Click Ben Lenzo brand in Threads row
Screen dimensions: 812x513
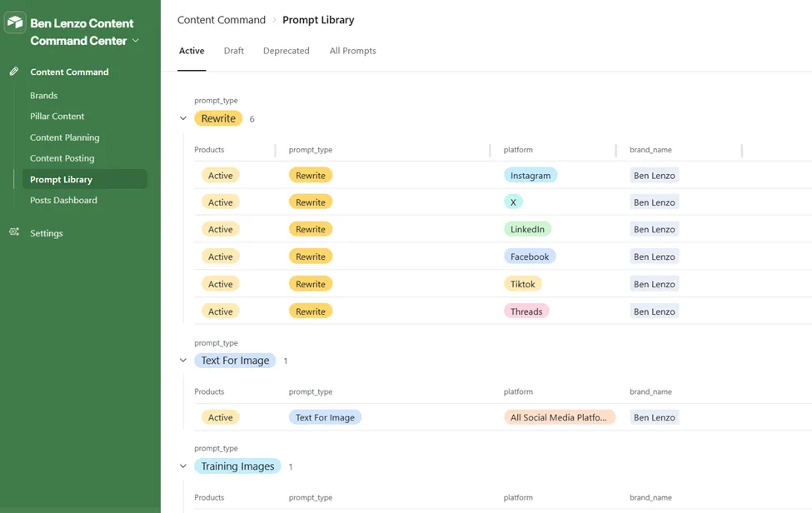pos(654,311)
